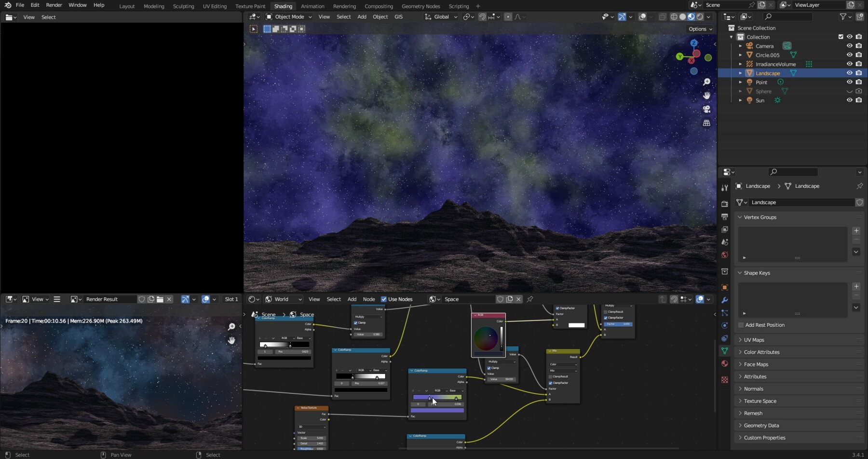Switch to the Animation workspace tab

[x=312, y=6]
